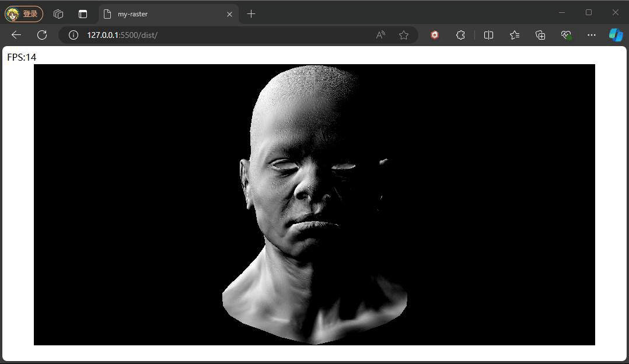Click the red hexagon extension icon
Viewport: 629px width, 364px height.
point(435,35)
